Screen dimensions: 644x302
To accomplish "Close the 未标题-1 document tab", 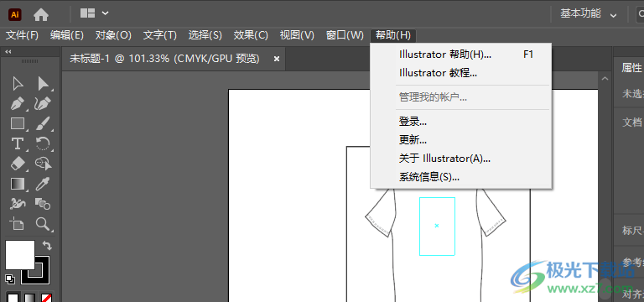I will pyautogui.click(x=277, y=60).
